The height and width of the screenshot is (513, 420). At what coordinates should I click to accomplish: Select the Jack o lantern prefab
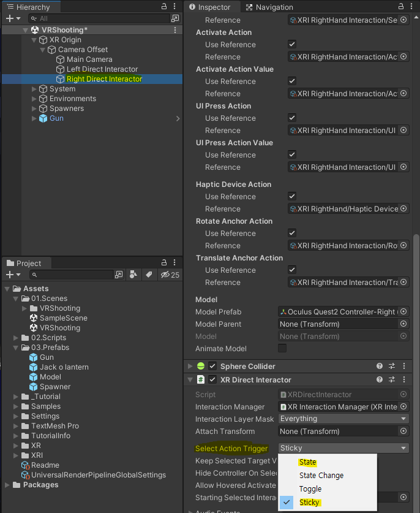pos(64,367)
